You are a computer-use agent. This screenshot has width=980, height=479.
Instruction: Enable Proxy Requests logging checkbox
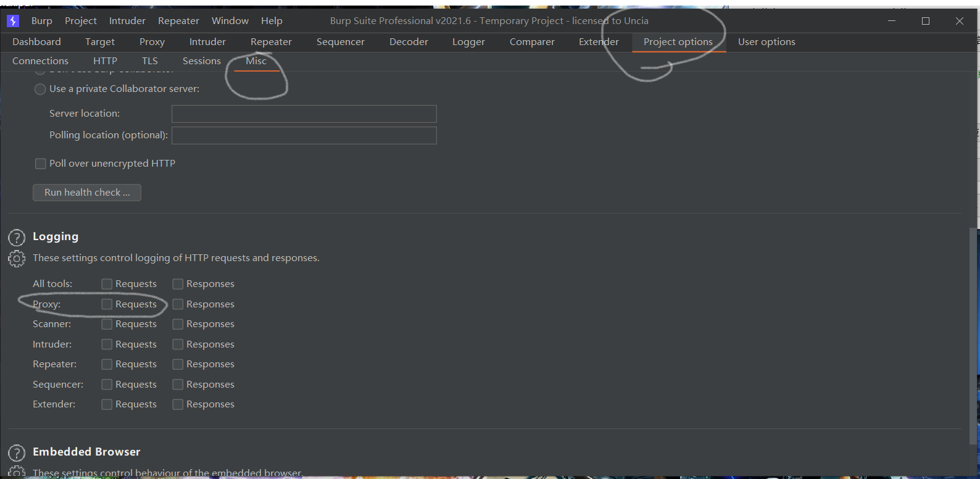click(107, 304)
